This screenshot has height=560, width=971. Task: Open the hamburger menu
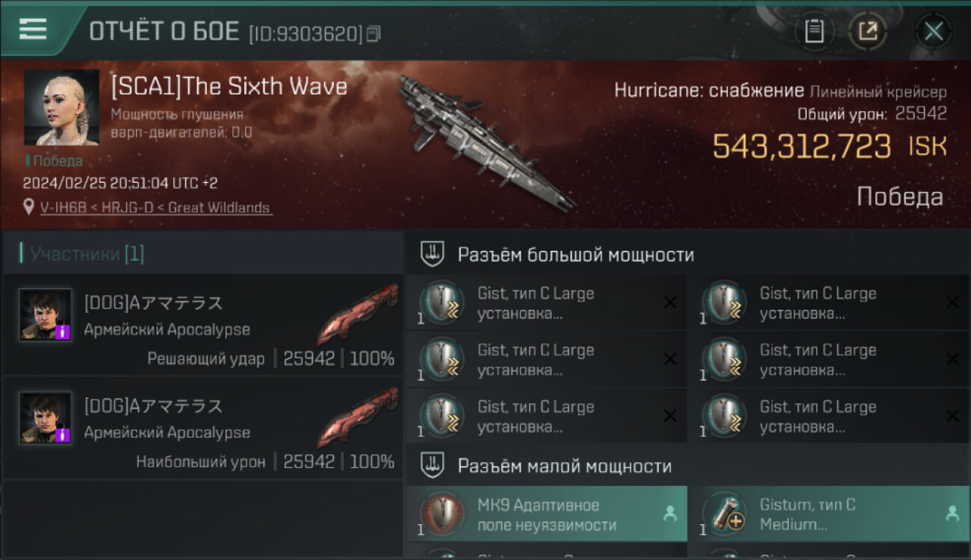click(33, 29)
